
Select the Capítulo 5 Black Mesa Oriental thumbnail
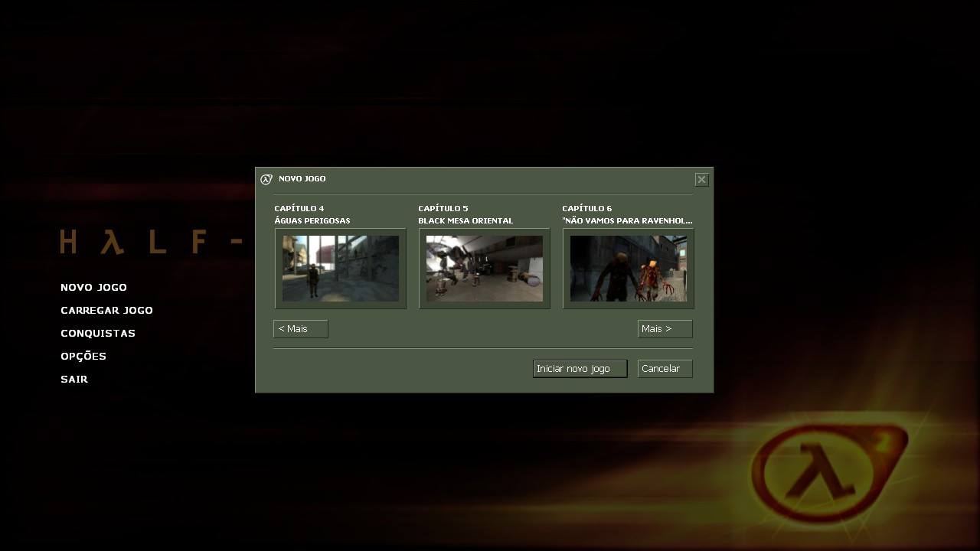tap(485, 269)
